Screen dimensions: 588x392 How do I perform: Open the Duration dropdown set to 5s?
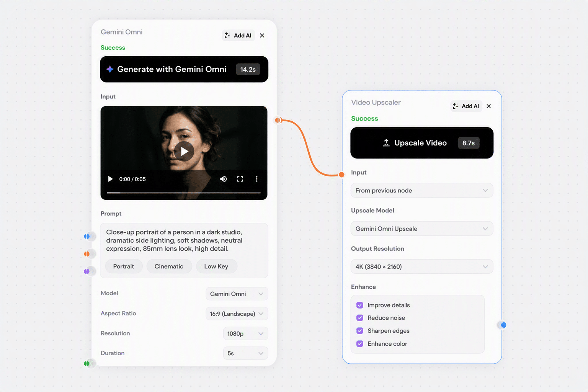[x=245, y=353]
